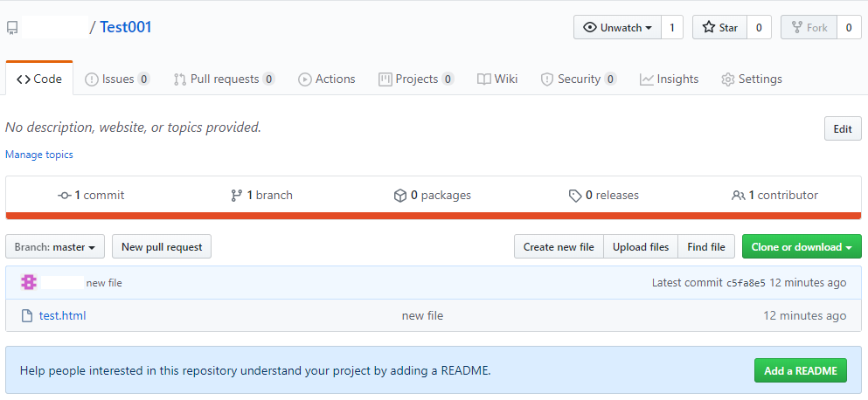This screenshot has height=400, width=868.
Task: Open the latest commit message 'new file'
Action: [x=104, y=283]
